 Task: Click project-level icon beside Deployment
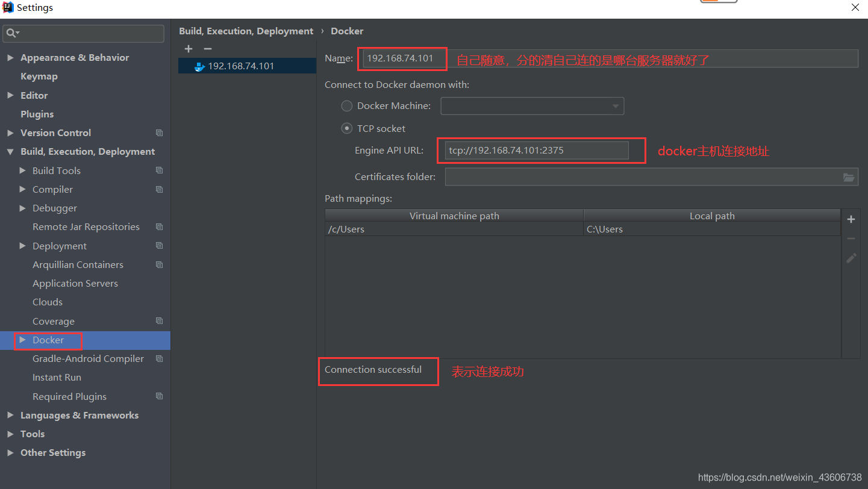[159, 246]
